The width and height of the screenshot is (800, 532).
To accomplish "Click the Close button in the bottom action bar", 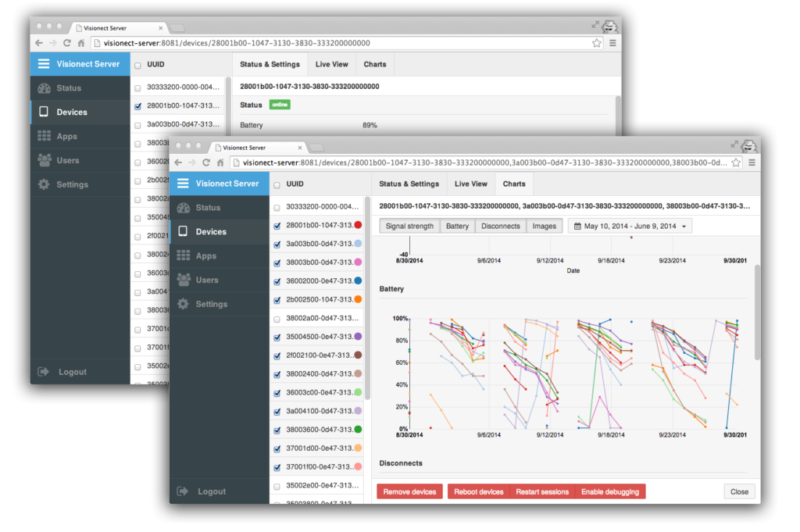I will tap(739, 491).
